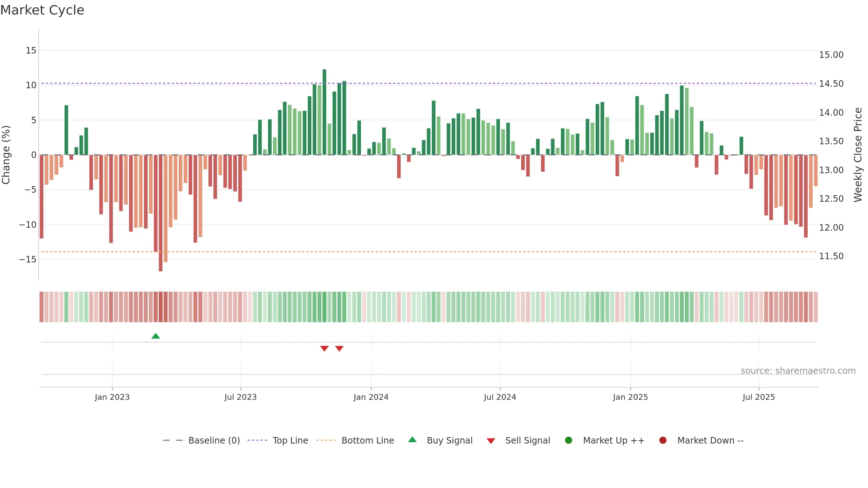Click the purple dotted Top Line on the chart
The width and height of the screenshot is (868, 488).
429,83
